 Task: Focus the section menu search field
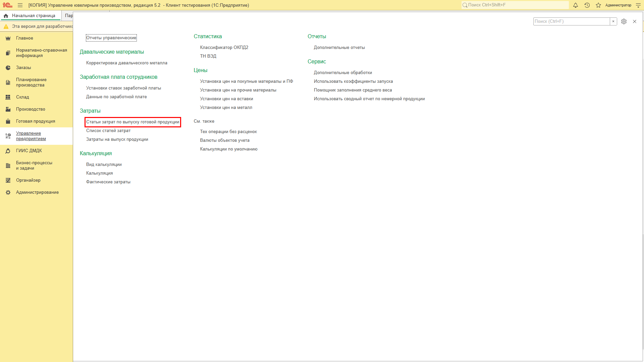point(572,21)
